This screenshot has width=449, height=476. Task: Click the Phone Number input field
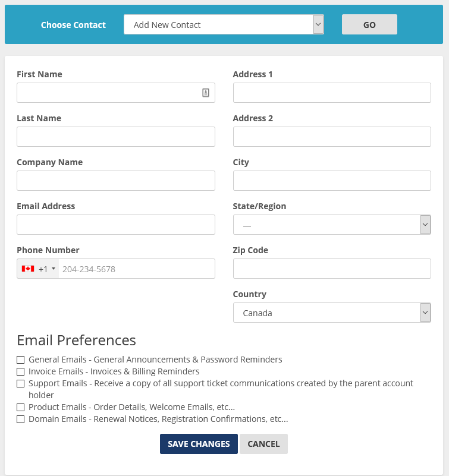point(137,269)
